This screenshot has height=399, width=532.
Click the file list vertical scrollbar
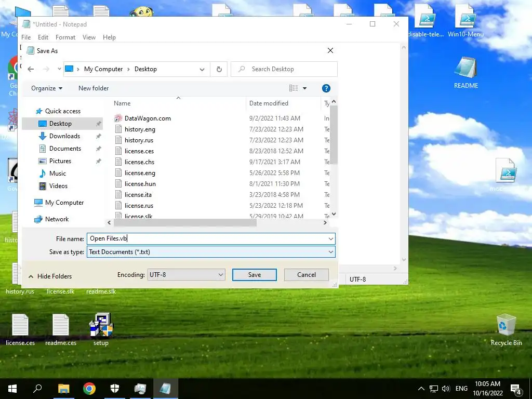334,135
